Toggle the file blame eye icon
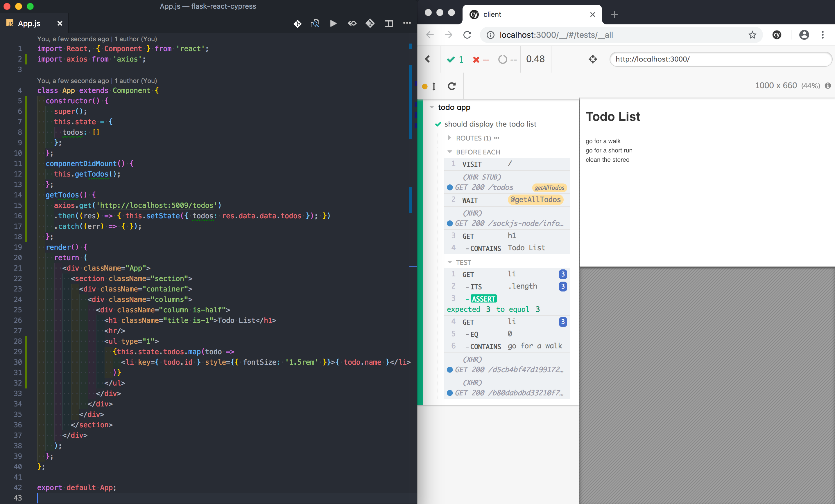 (352, 23)
